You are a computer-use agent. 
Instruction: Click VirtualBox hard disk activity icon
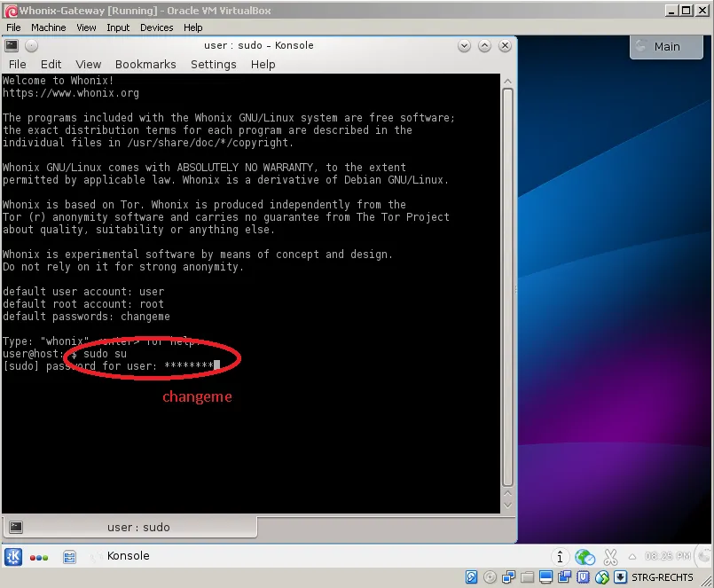pos(471,577)
